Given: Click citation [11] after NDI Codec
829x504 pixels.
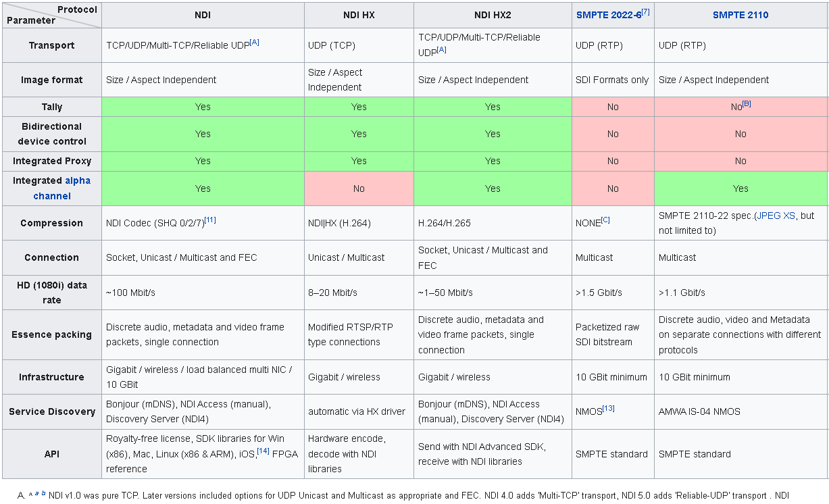Looking at the screenshot, I should [x=210, y=220].
